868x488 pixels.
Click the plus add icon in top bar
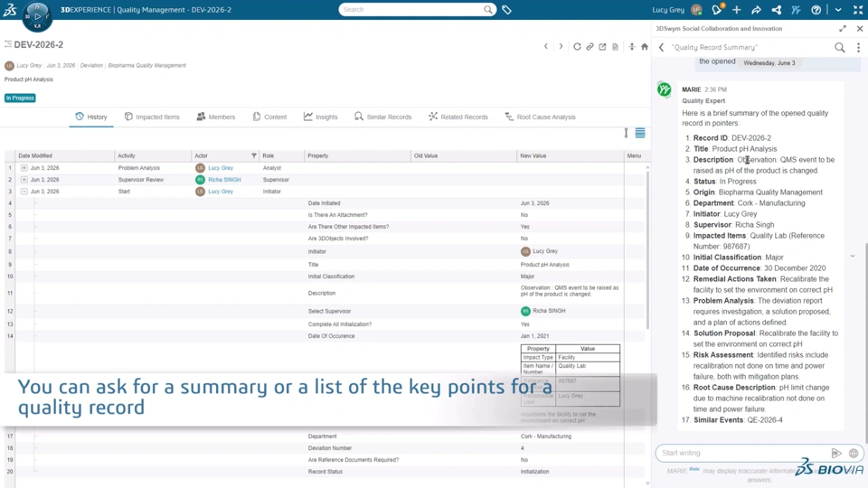point(736,10)
